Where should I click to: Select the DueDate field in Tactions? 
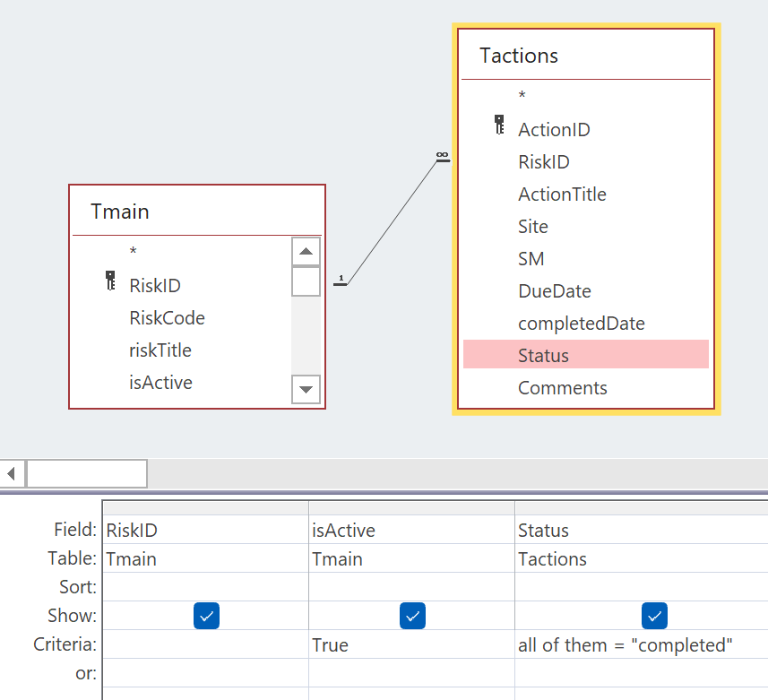coord(554,291)
